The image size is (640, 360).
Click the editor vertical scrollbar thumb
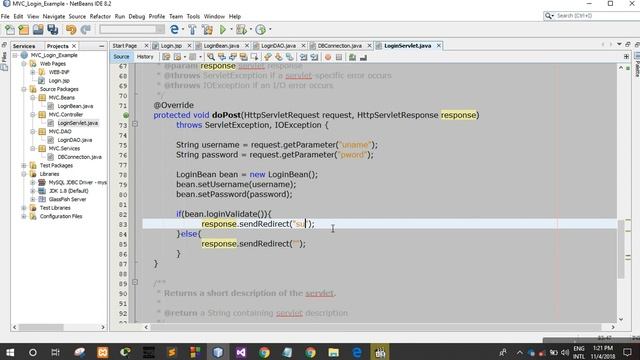pos(621,249)
